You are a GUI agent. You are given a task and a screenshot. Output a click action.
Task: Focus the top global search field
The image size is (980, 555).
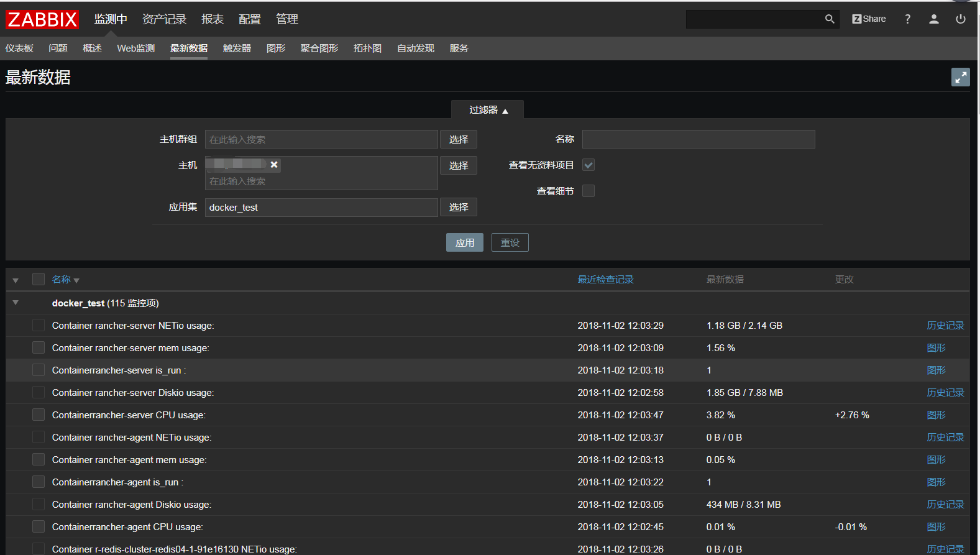point(754,19)
